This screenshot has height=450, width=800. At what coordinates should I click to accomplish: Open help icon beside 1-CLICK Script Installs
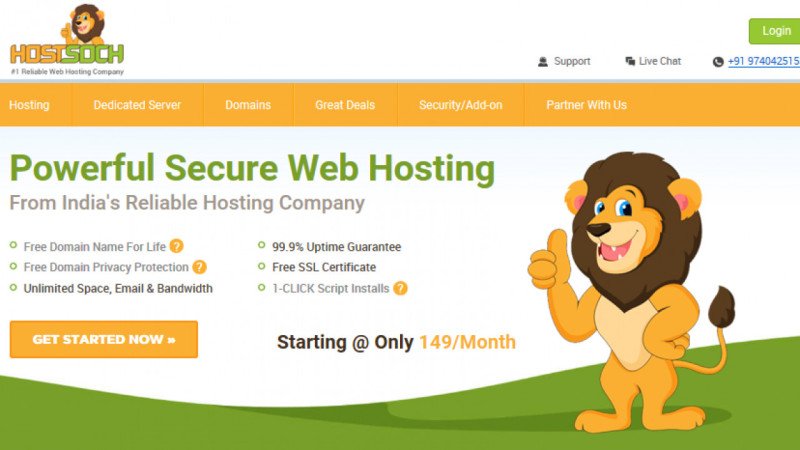(401, 288)
